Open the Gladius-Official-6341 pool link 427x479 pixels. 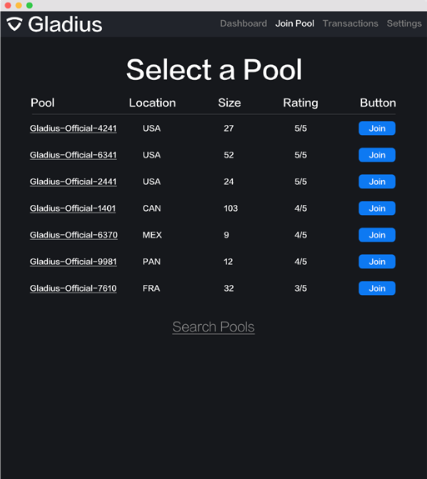(73, 155)
